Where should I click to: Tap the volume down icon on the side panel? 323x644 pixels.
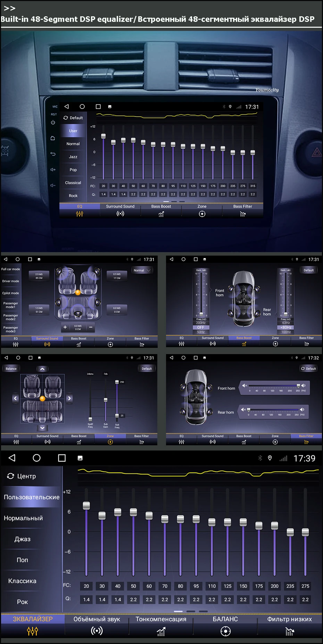coord(53,186)
